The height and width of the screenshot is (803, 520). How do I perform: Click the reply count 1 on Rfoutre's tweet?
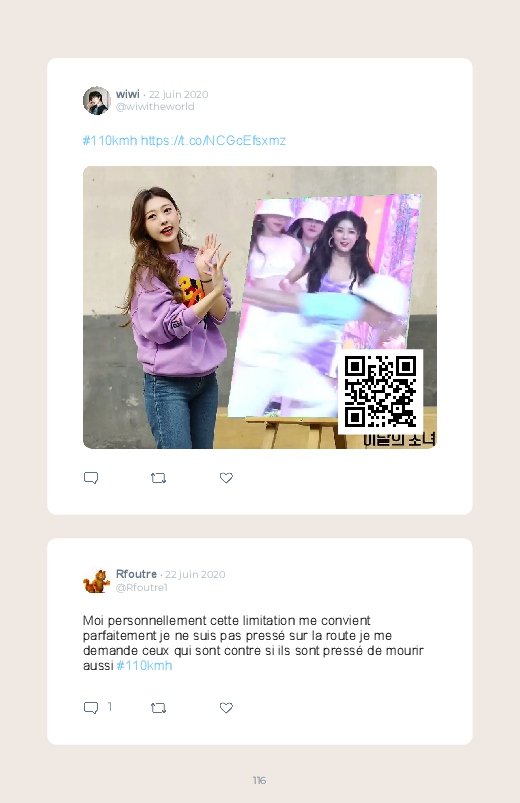(x=110, y=707)
